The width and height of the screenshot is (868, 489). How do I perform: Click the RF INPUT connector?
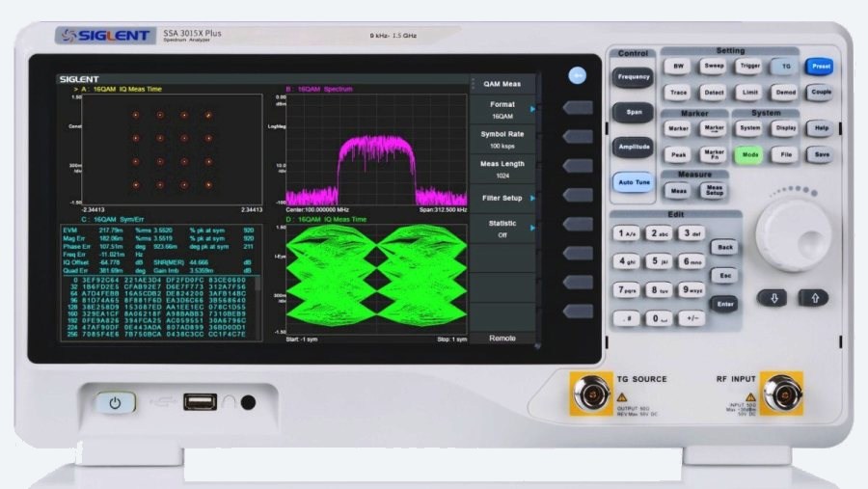tap(782, 394)
